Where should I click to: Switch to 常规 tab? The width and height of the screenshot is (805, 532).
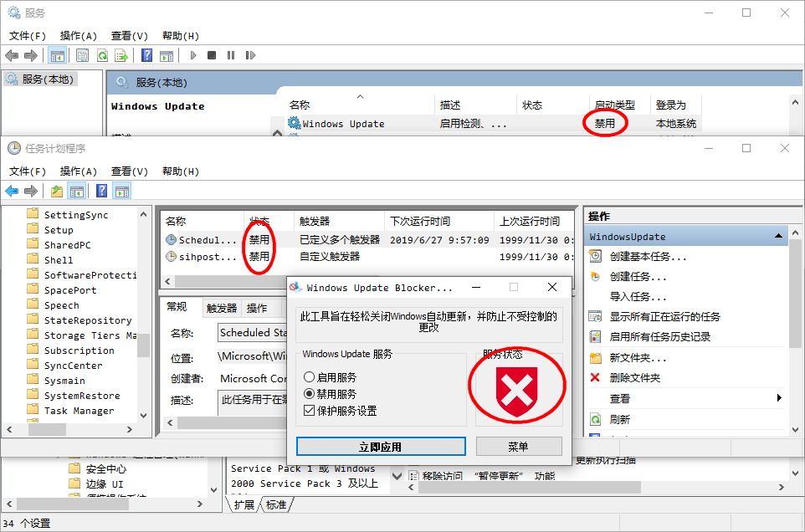[177, 307]
